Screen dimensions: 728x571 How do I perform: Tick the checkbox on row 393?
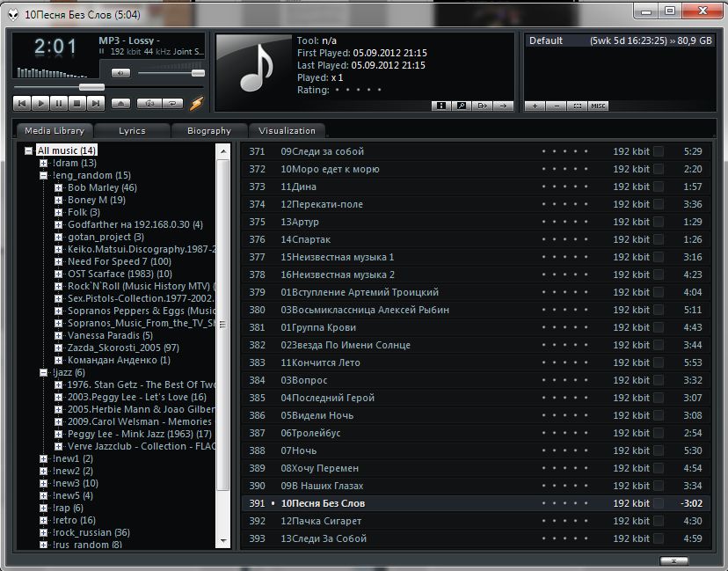point(659,539)
